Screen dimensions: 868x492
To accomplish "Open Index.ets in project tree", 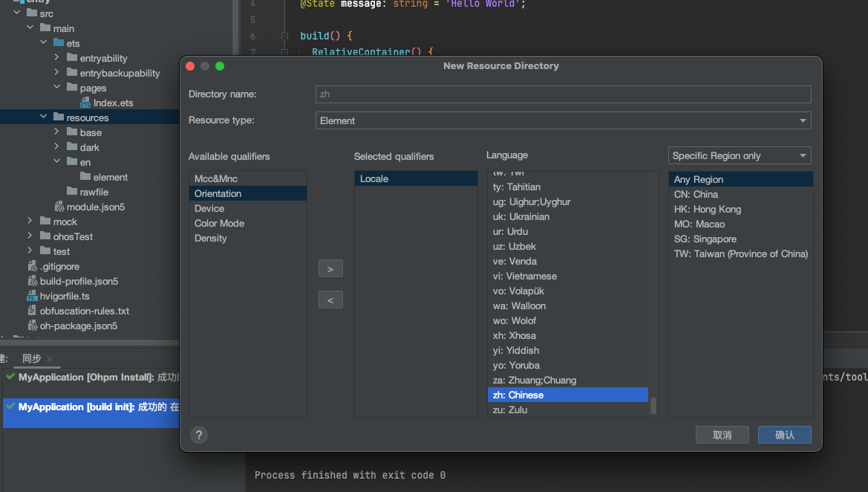I will (113, 103).
